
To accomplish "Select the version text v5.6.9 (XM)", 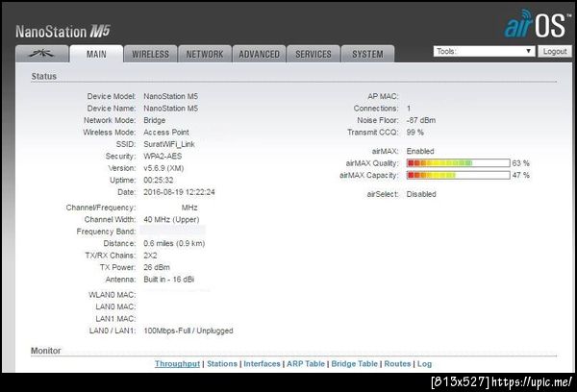I will pyautogui.click(x=163, y=168).
